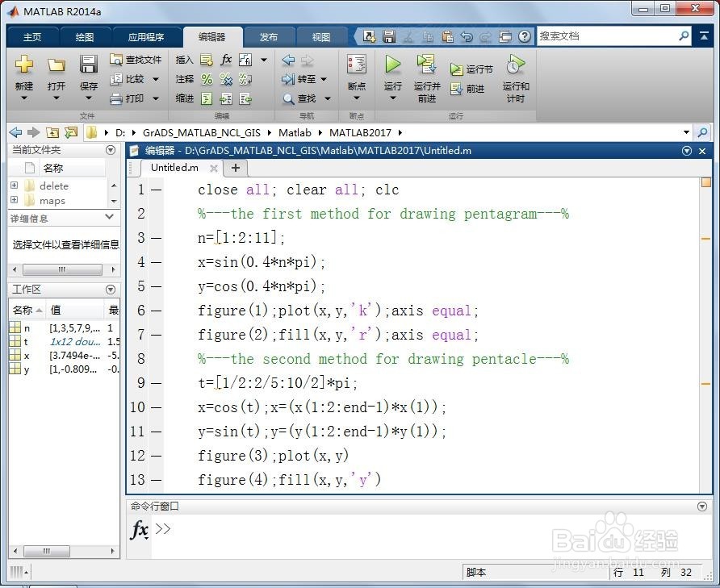This screenshot has width=720, height=588.
Task: Click the help question mark icon
Action: click(525, 36)
